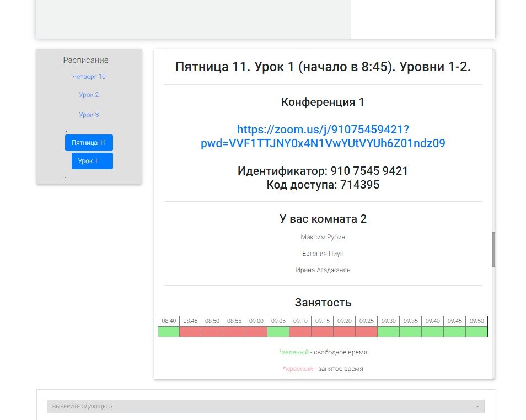Click the 09:30 time slot header
The image size is (526, 420).
point(389,321)
